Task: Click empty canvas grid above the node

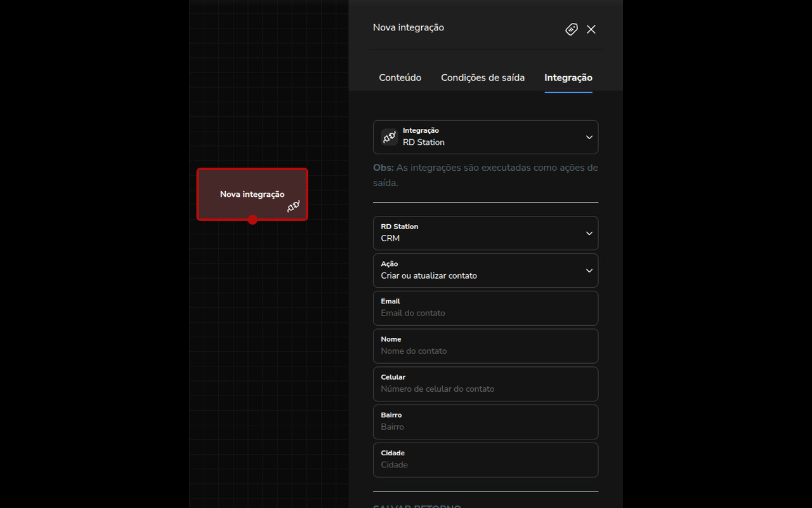Action: click(266, 95)
